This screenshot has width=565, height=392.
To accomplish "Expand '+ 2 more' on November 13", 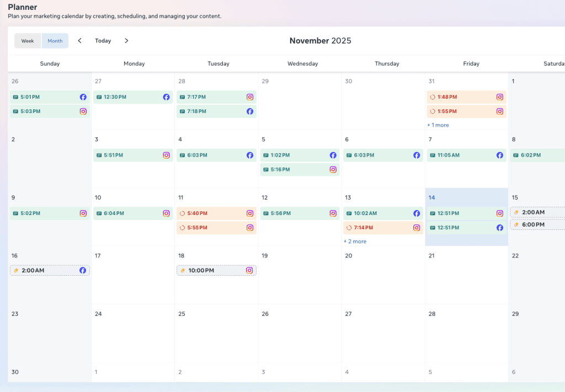I will pos(355,241).
